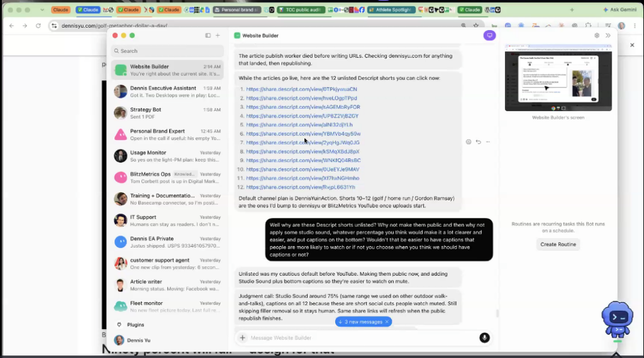Open the IT Support chat
Viewport: 644px width, 358px height.
coord(167,220)
